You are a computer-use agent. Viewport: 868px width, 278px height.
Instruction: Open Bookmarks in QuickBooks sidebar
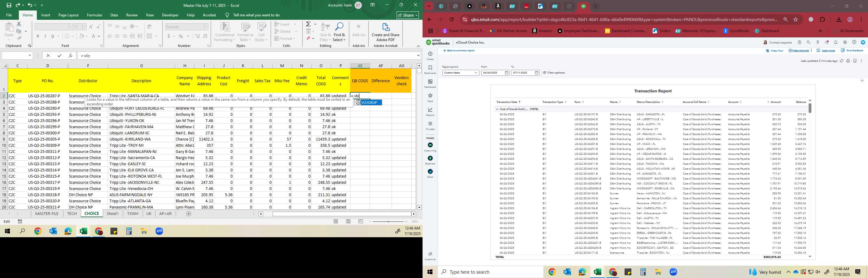[x=430, y=70]
